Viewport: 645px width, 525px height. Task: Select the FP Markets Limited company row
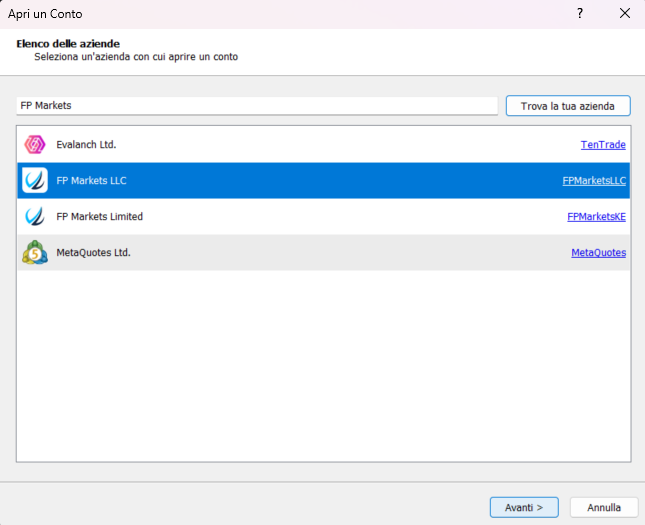[300, 217]
